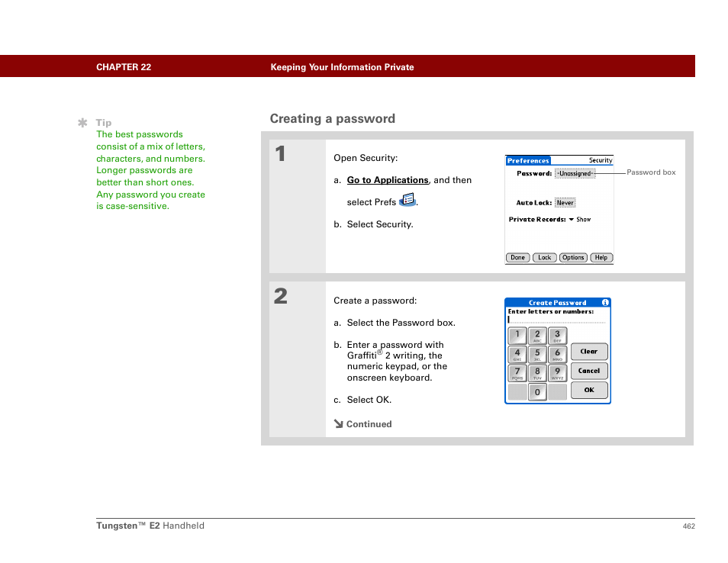
Task: Tap keypad key 3 DEF
Action: (x=557, y=336)
